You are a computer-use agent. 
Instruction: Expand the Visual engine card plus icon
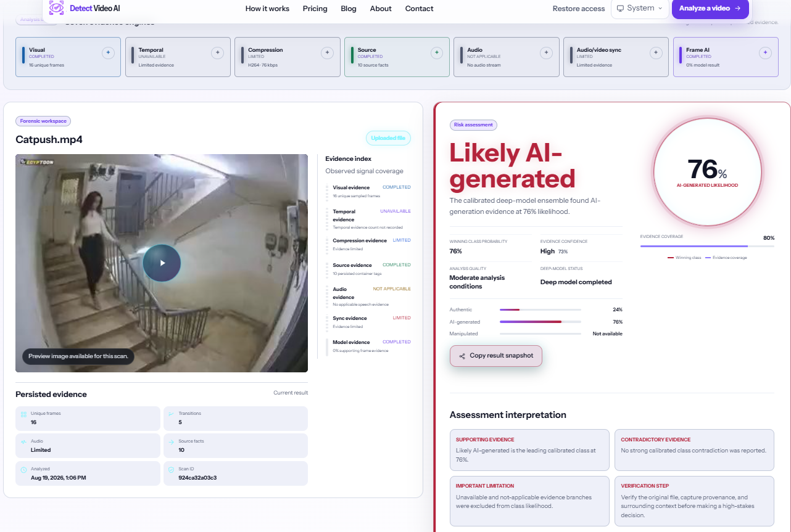(108, 53)
